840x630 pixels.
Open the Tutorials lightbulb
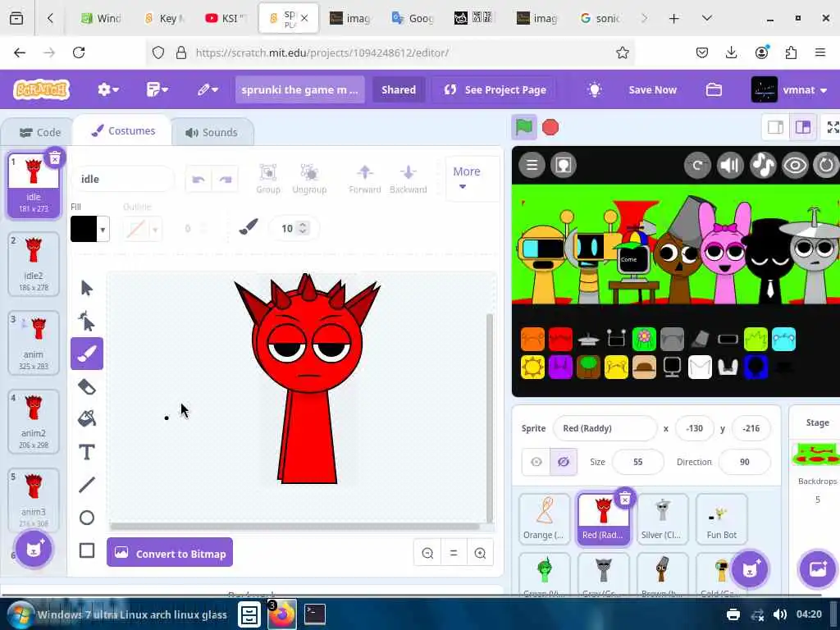tap(594, 89)
